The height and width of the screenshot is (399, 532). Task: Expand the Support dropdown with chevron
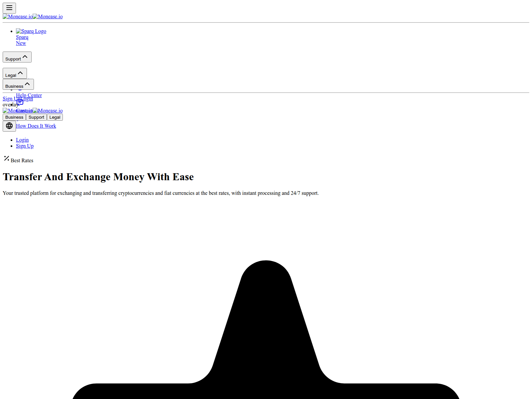click(x=17, y=57)
